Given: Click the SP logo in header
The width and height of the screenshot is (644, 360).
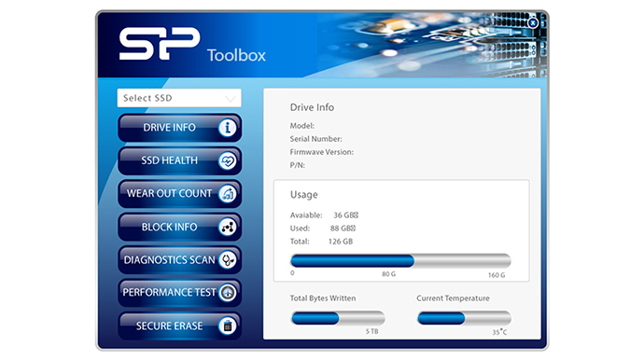Looking at the screenshot, I should pos(160,44).
